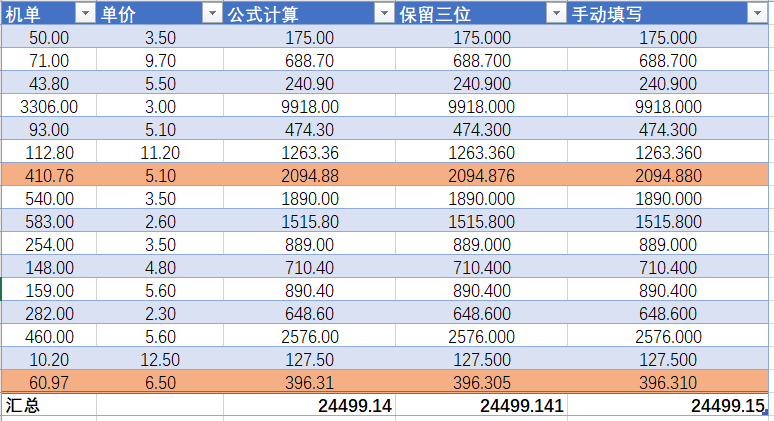Viewport: 774px width, 421px height.
Task: Open the 公式计算 column filter dropdown
Action: 384,13
